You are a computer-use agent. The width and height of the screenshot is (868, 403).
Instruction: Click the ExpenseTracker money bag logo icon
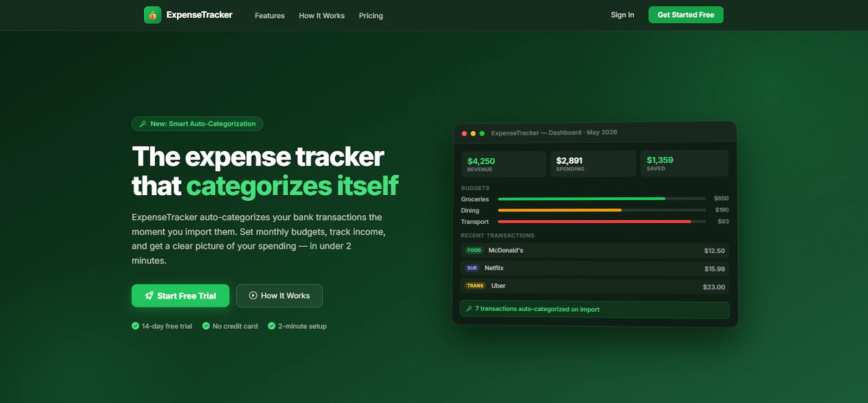coord(152,15)
